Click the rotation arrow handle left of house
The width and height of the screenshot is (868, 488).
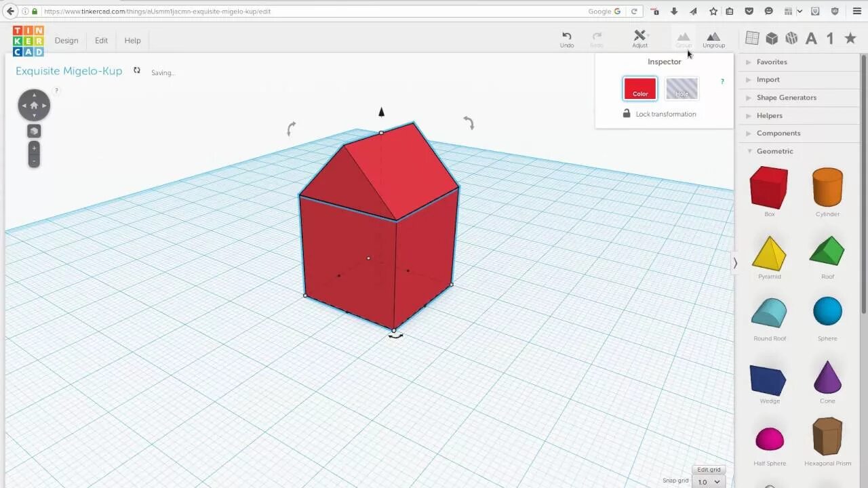pos(291,128)
